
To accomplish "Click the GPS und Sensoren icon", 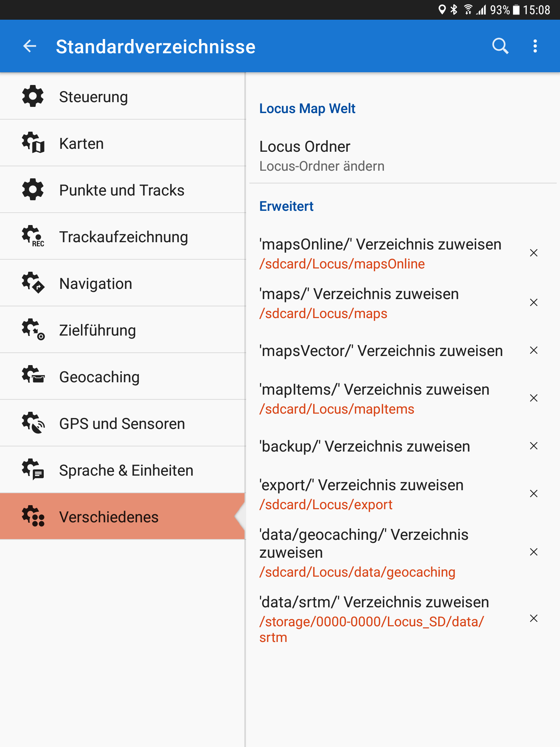I will (x=33, y=423).
